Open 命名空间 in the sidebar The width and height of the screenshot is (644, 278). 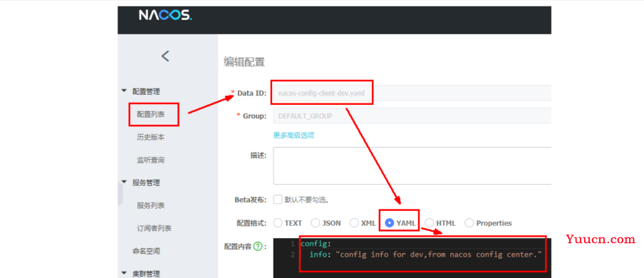point(146,251)
